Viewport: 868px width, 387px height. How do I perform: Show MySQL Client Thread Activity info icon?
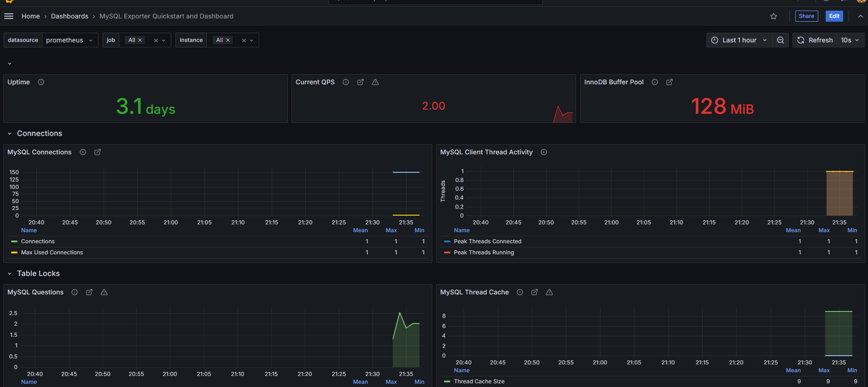pos(544,152)
